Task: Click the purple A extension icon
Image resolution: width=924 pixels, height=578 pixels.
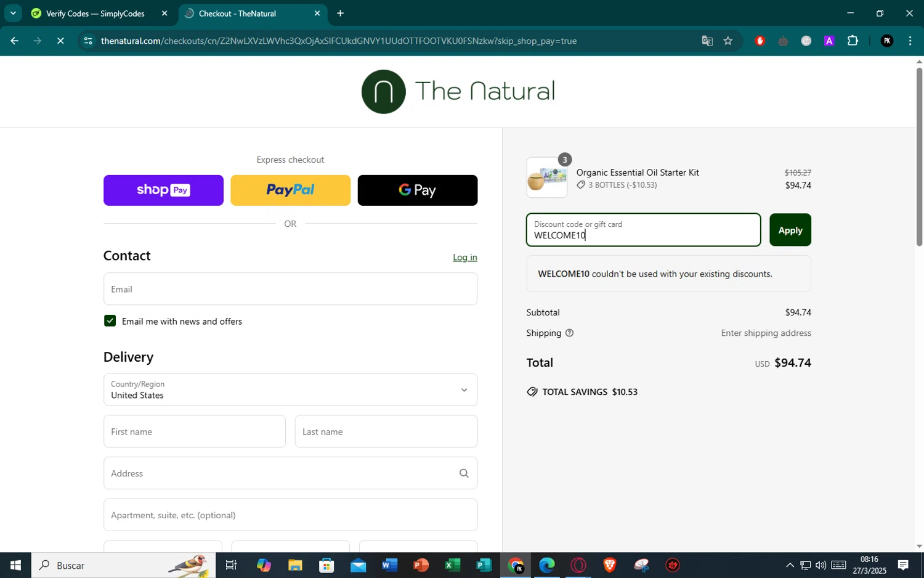Action: [x=829, y=41]
